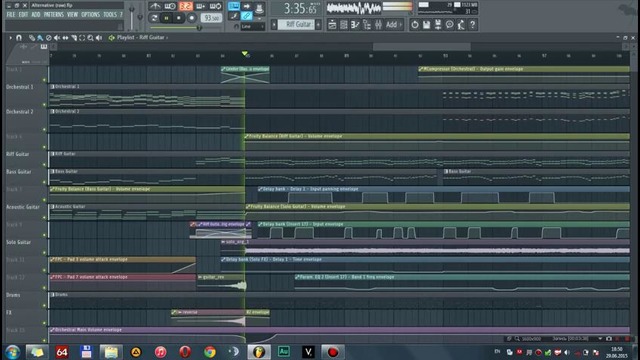Open the ADD menu
Image resolution: width=640 pixels, height=360 pixels.
[x=36, y=15]
